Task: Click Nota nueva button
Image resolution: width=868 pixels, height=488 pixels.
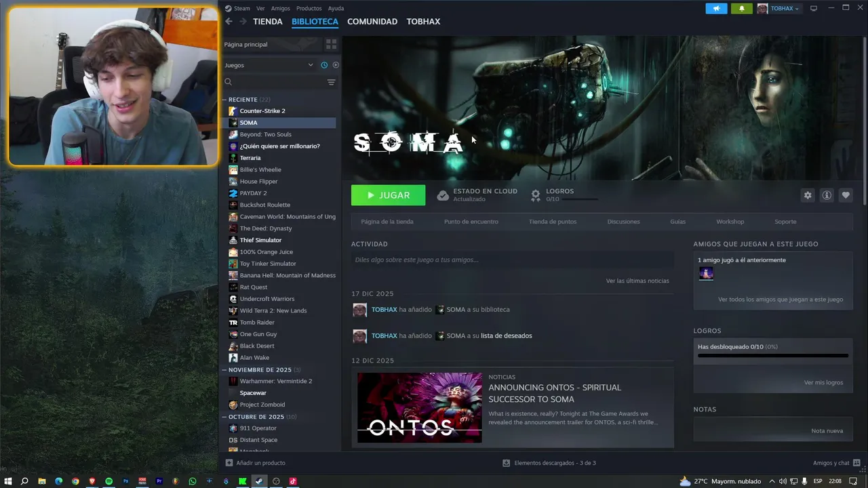Action: click(x=827, y=431)
